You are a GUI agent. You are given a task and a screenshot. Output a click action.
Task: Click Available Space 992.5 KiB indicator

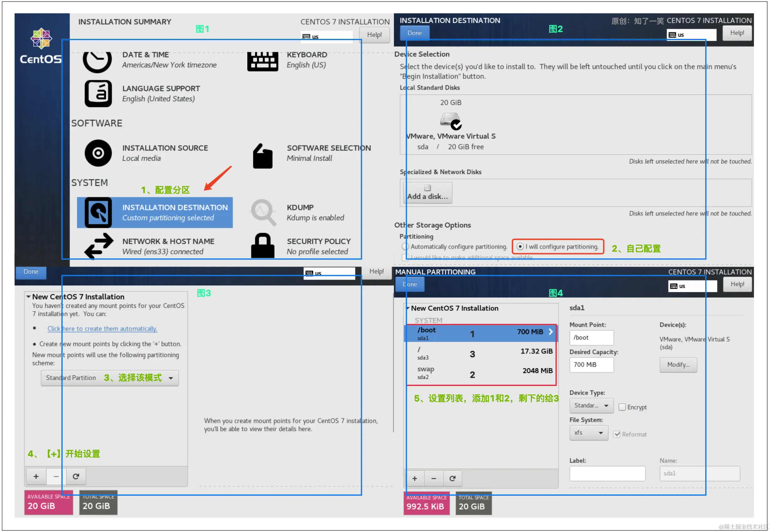coord(427,504)
